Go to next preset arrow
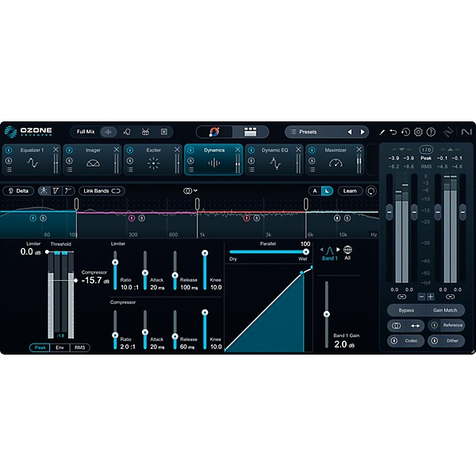Image resolution: width=476 pixels, height=476 pixels. point(363,132)
